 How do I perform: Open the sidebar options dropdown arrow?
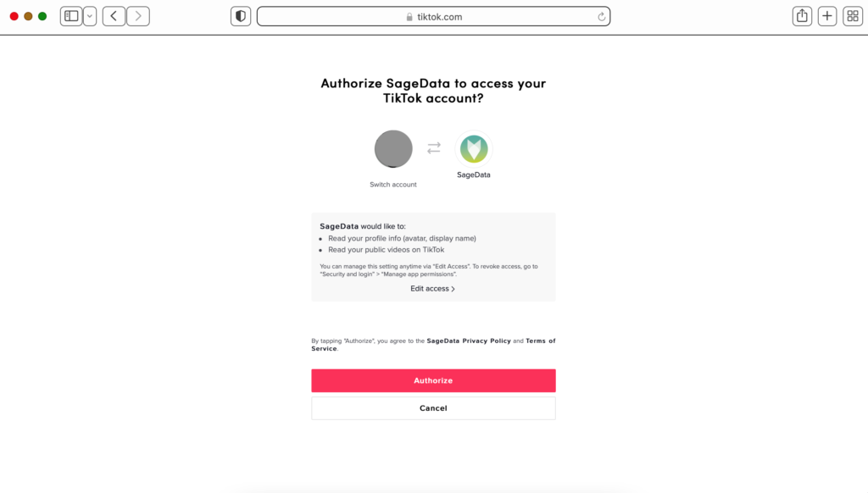tap(90, 16)
